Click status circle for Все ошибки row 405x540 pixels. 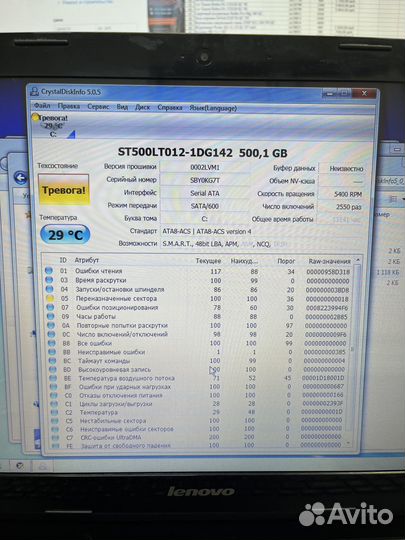(x=52, y=343)
